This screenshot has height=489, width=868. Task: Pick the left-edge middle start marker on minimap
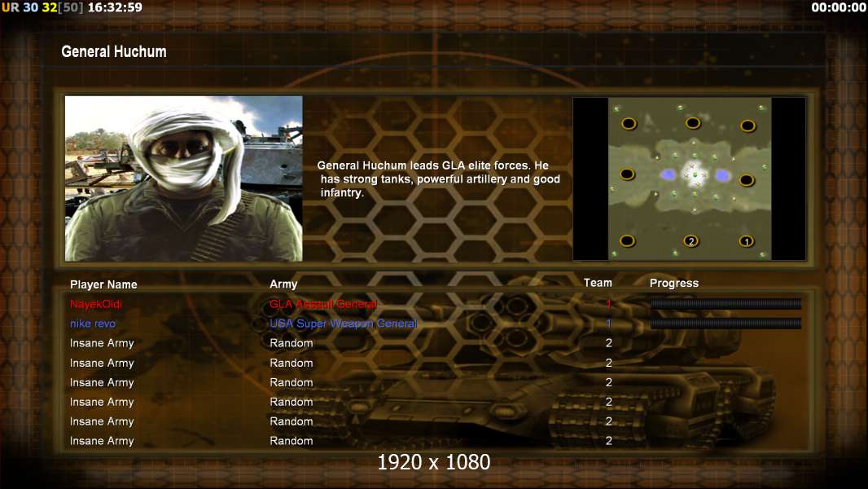click(x=627, y=174)
